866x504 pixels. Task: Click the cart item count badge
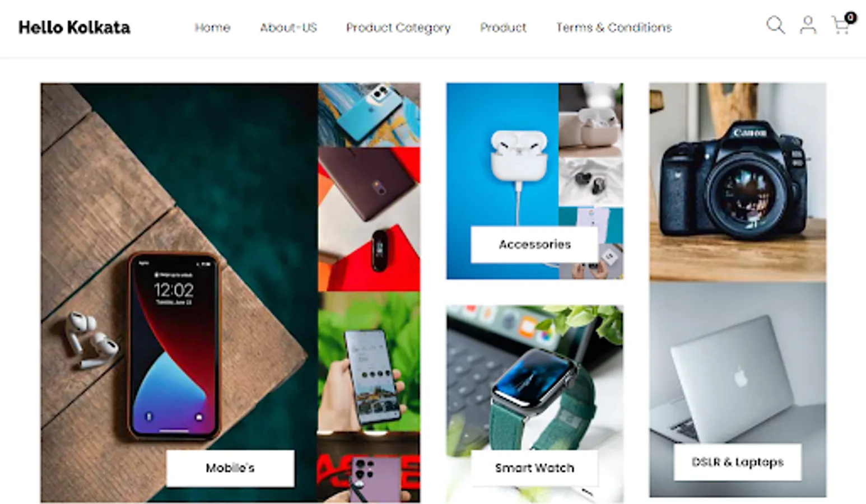(850, 17)
